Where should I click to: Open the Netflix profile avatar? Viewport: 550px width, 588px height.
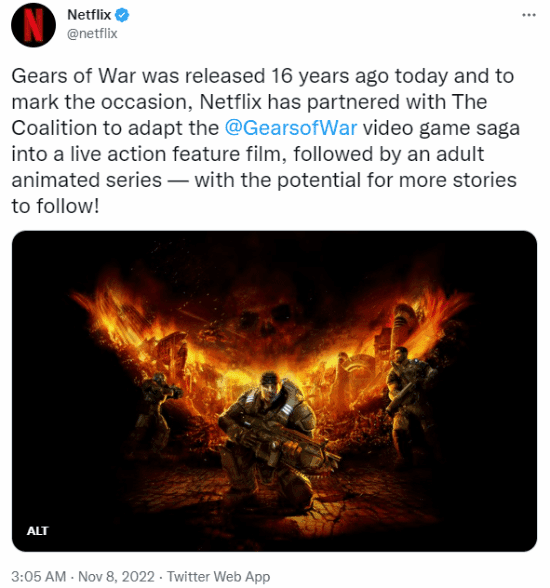[x=33, y=25]
